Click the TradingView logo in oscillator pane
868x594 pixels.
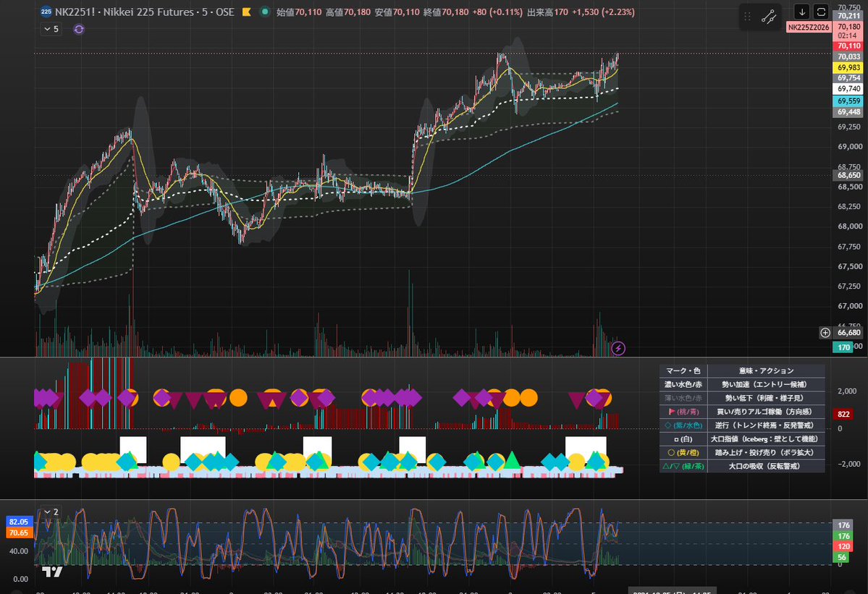coord(52,572)
